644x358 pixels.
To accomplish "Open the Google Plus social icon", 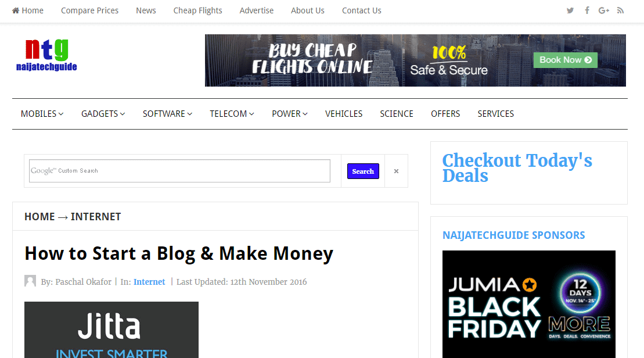I will pos(603,10).
